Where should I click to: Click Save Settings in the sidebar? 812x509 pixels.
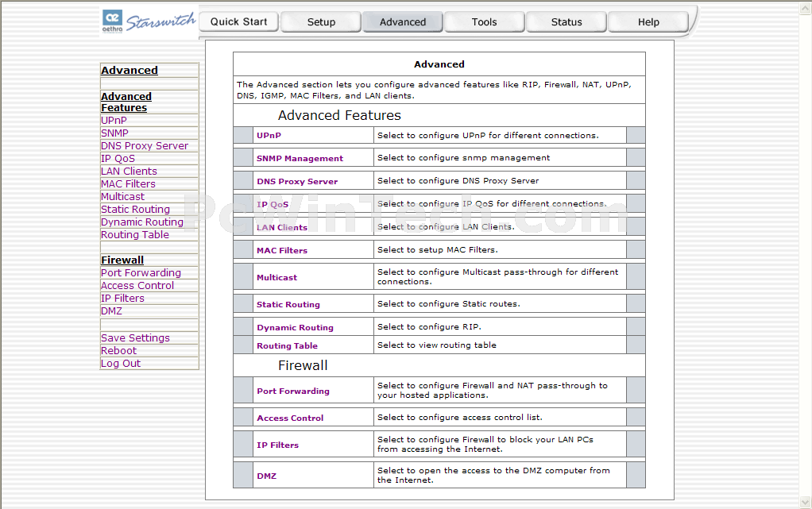tap(135, 337)
